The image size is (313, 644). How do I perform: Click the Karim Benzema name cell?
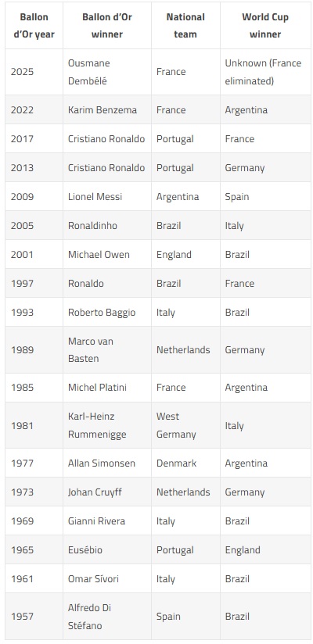point(107,109)
